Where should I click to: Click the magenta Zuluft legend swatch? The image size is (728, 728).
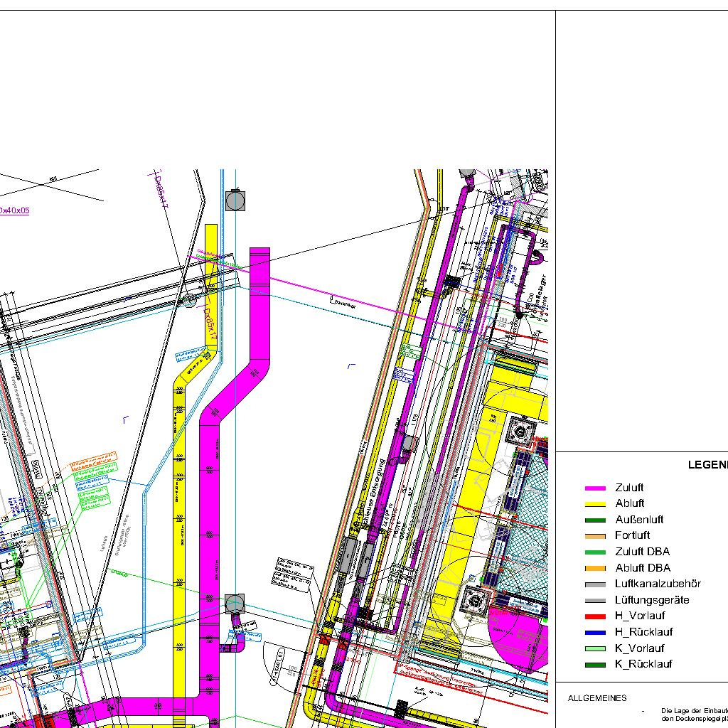pyautogui.click(x=594, y=488)
